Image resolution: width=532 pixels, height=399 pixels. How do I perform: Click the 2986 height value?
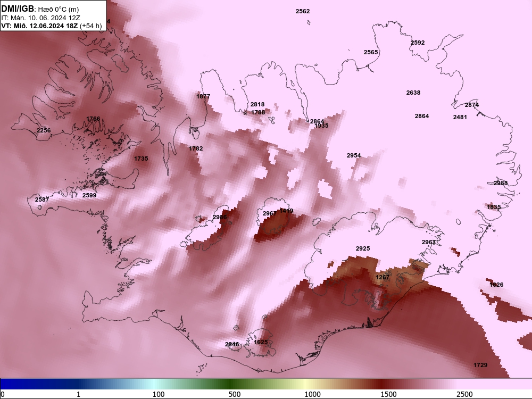[220, 217]
